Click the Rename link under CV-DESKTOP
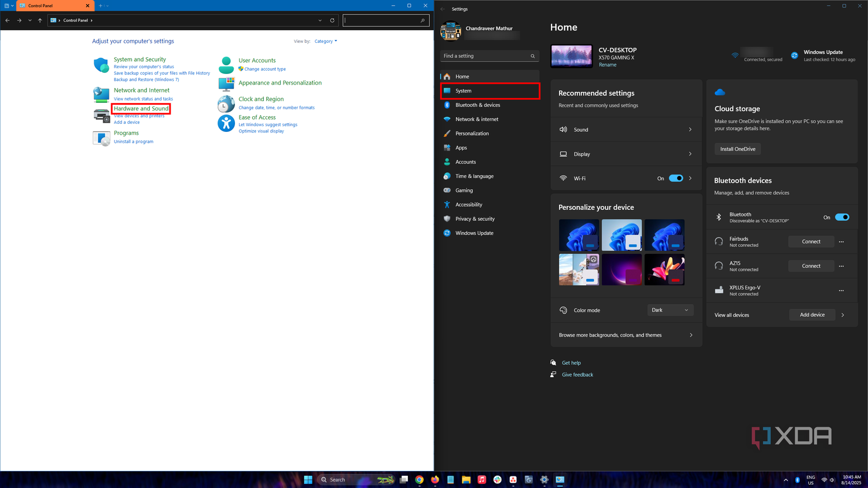868x488 pixels. tap(608, 65)
